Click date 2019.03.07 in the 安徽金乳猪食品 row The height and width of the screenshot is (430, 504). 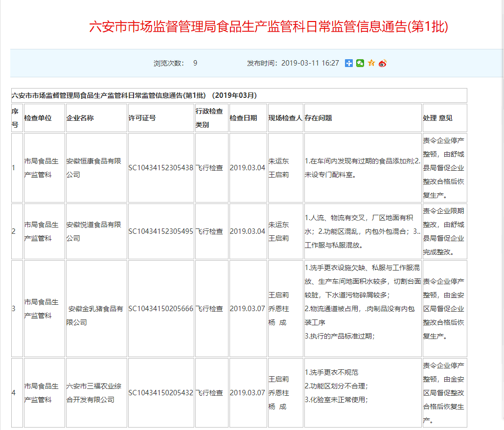tap(248, 309)
